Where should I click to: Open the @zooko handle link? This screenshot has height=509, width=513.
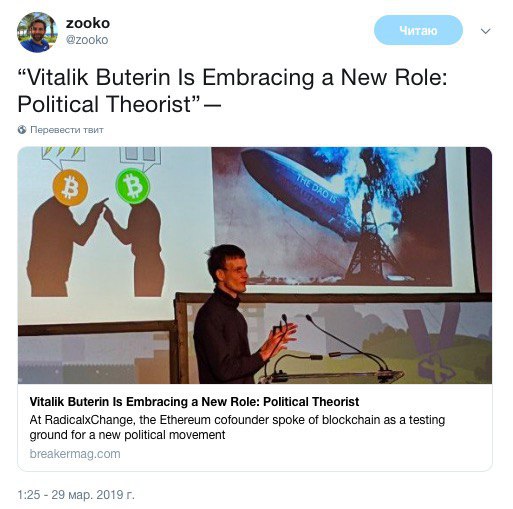click(x=87, y=40)
